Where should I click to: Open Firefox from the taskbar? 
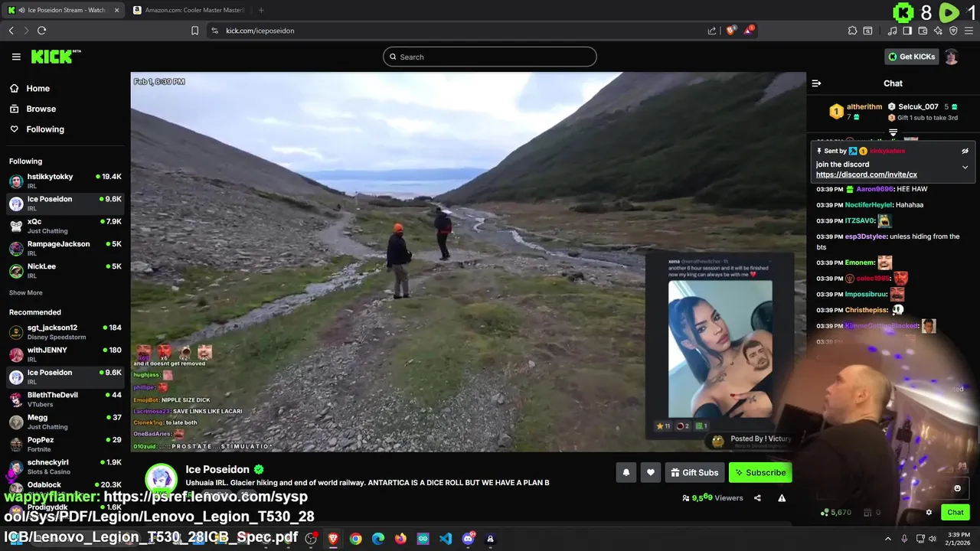pyautogui.click(x=400, y=539)
